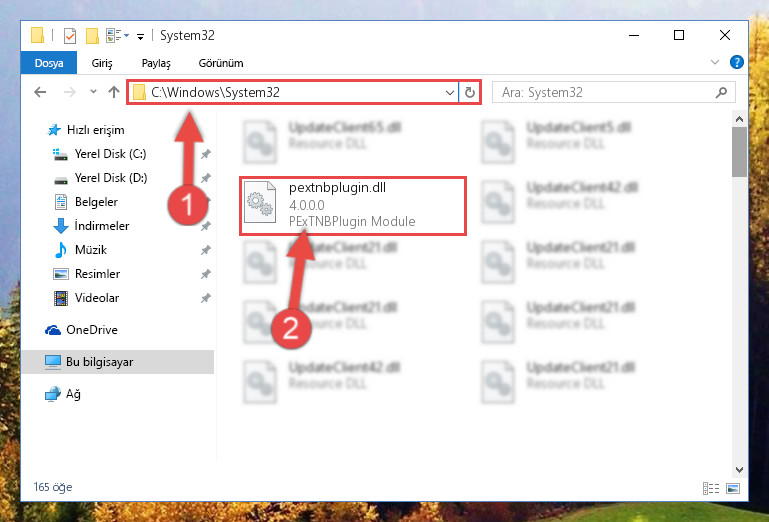Switch to details view layout icon
The width and height of the screenshot is (769, 522).
711,488
